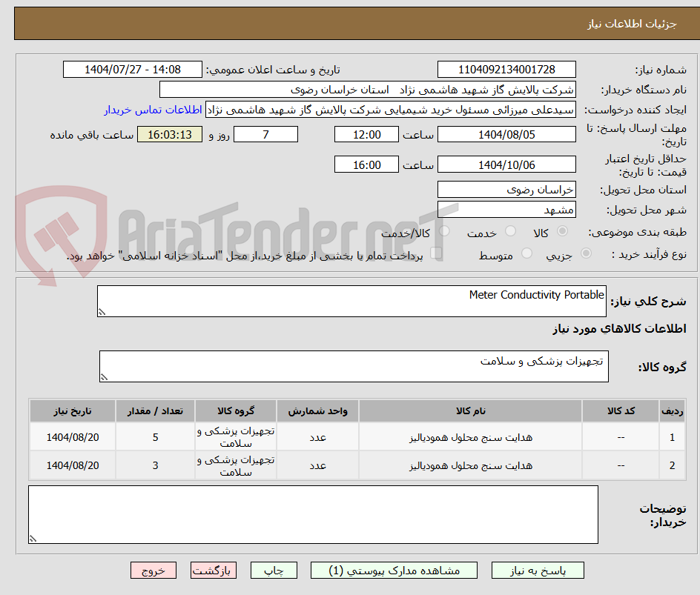The height and width of the screenshot is (595, 700).
Task: Click the خروج exit button
Action: pos(153,571)
